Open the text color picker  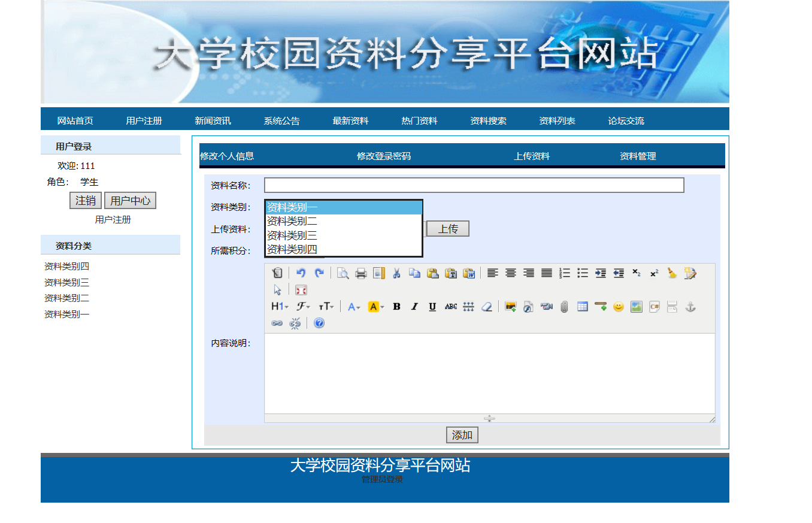click(x=354, y=307)
